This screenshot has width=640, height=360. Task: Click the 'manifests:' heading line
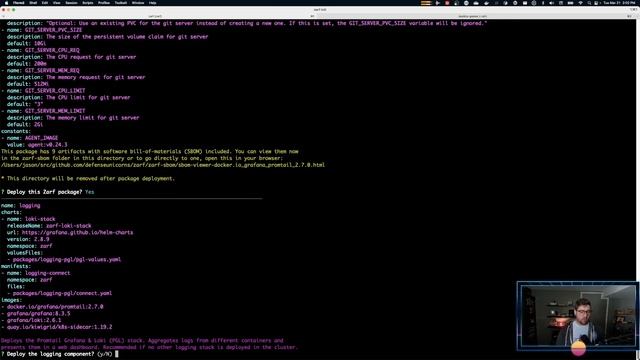[16, 266]
